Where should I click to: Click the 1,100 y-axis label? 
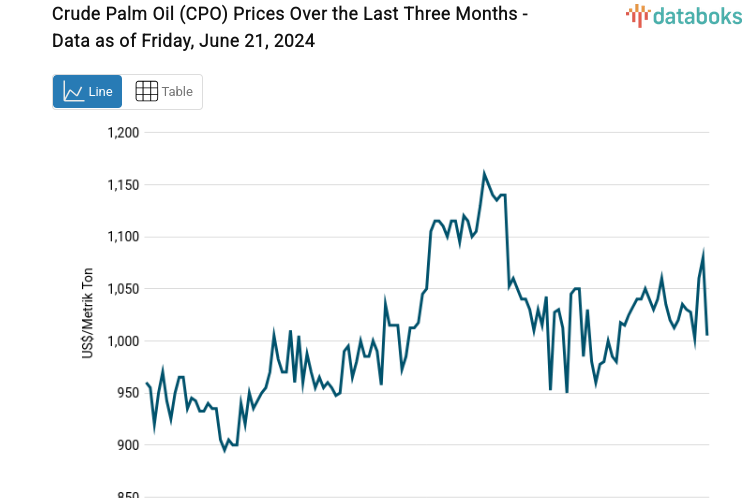[x=123, y=237]
